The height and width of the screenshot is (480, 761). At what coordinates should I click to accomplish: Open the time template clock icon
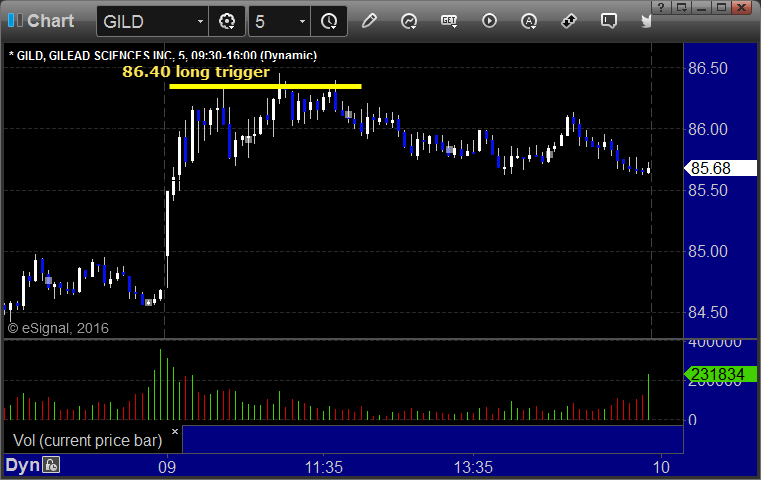pos(329,21)
